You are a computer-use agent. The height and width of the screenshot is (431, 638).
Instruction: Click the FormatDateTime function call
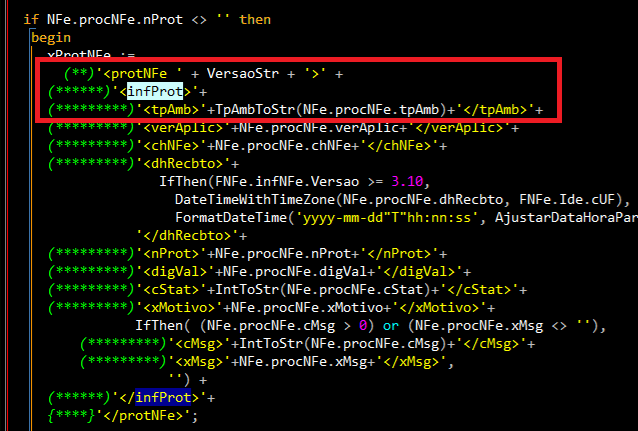231,217
